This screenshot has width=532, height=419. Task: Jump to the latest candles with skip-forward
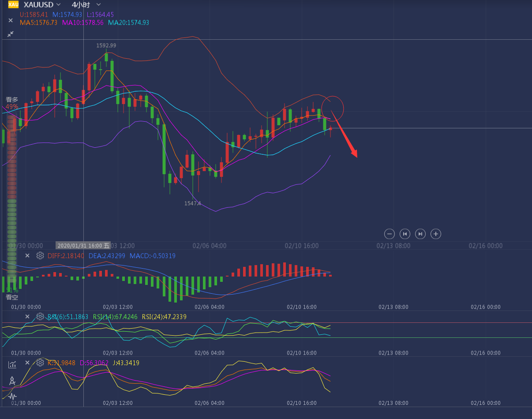[x=420, y=234]
